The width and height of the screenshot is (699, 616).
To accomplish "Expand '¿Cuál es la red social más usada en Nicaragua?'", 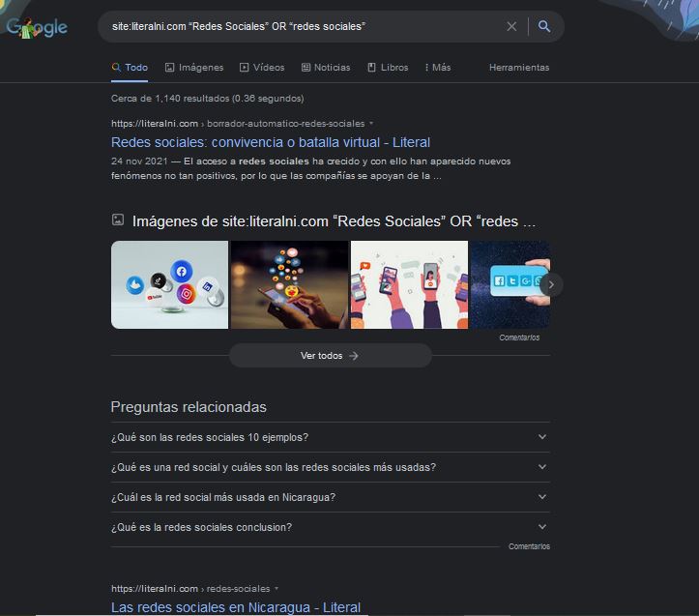I will pyautogui.click(x=330, y=497).
